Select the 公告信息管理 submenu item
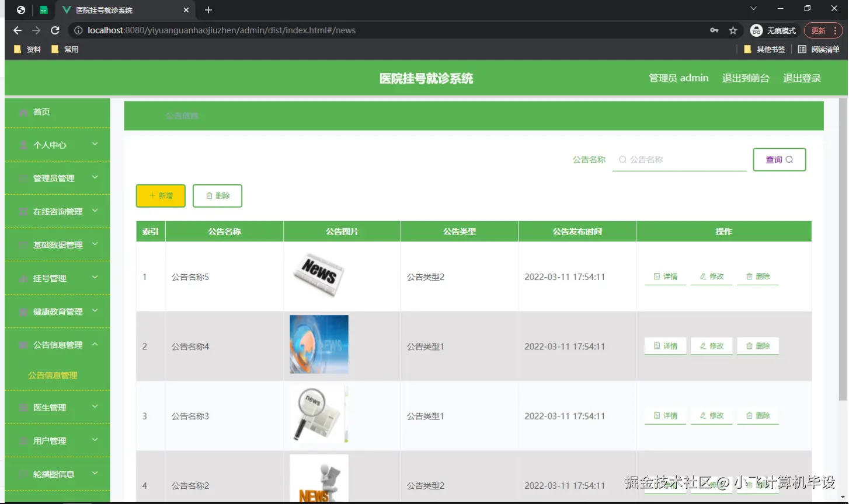Viewport: 849px width, 504px height. click(x=53, y=375)
